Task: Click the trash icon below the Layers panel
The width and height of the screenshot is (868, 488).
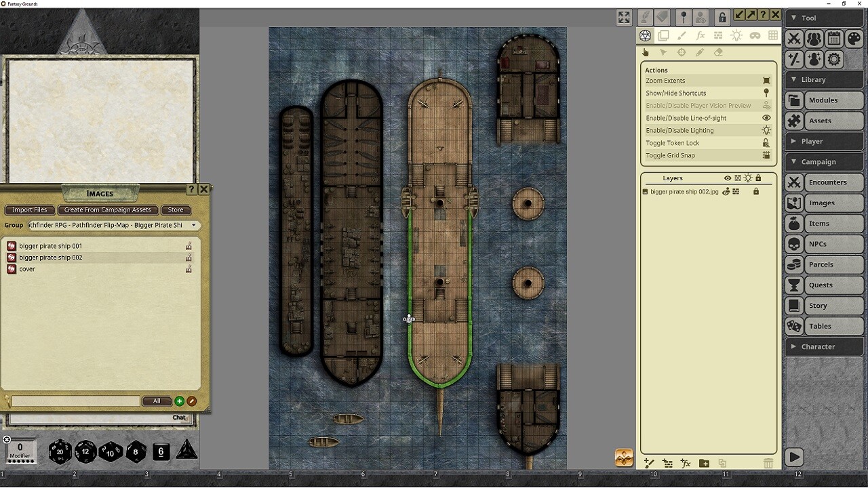Action: pyautogui.click(x=768, y=463)
